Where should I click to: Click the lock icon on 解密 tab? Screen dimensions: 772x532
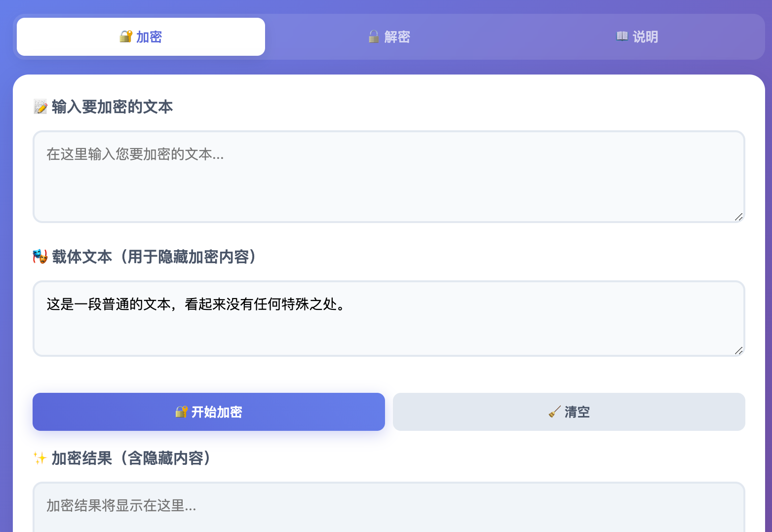tap(374, 37)
